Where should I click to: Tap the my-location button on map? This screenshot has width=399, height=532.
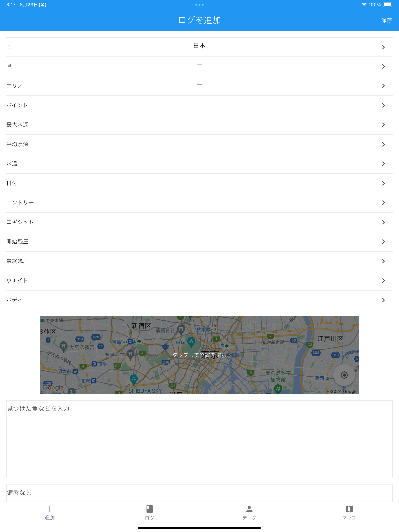[344, 375]
